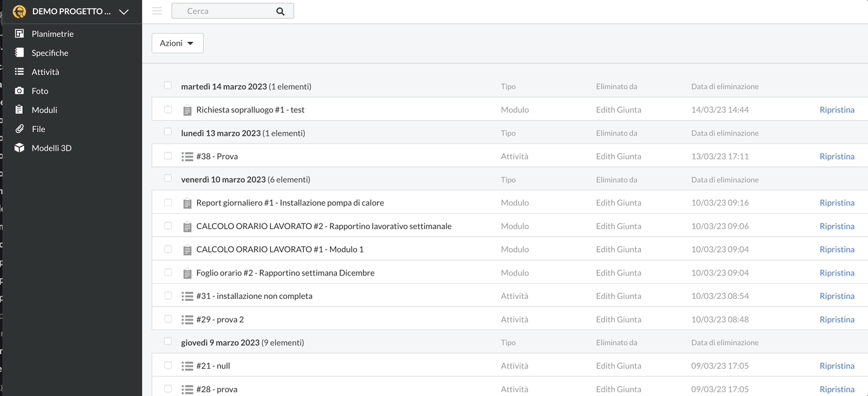
Task: Restore the #38 - Prova activity
Action: [x=836, y=156]
